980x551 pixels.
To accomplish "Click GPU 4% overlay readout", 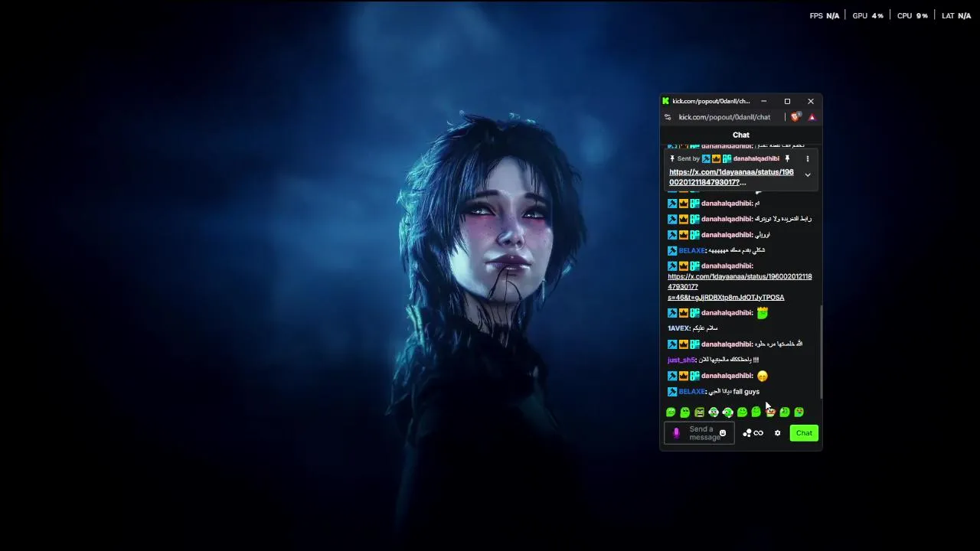I will (867, 15).
